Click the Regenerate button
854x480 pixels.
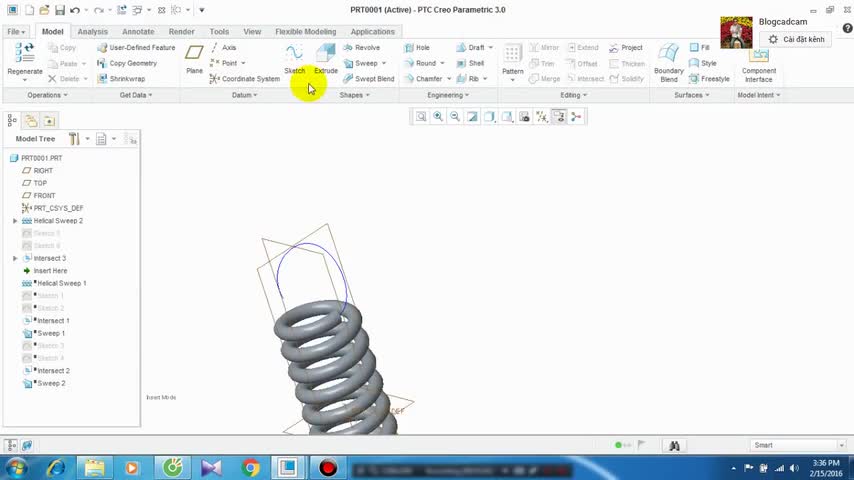(25, 59)
